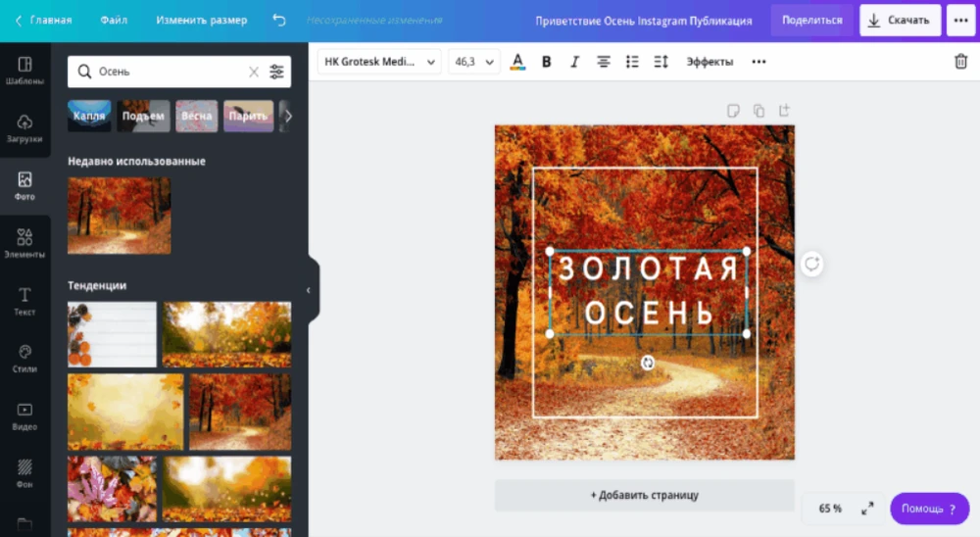Toggle bold text formatting
This screenshot has height=537, width=980.
(x=547, y=62)
